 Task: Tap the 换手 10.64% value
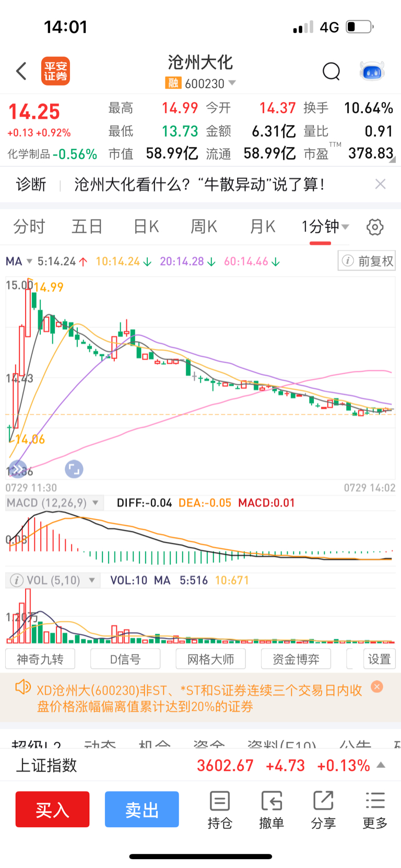[x=368, y=108]
